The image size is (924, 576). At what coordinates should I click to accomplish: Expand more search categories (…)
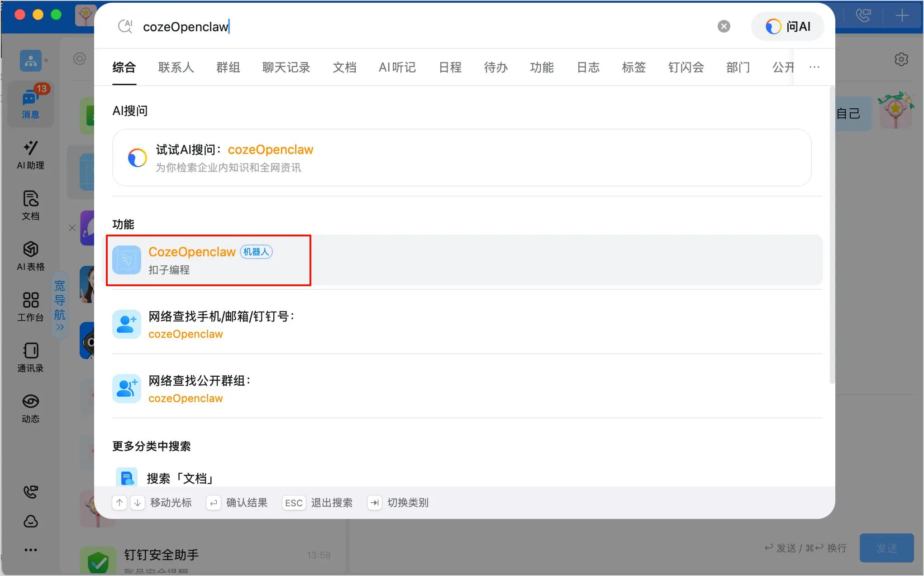click(814, 67)
